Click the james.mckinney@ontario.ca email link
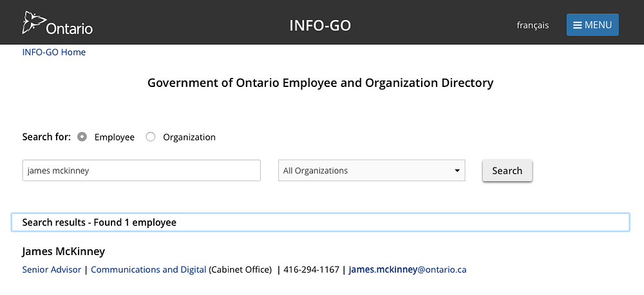This screenshot has width=644, height=295. tap(408, 270)
